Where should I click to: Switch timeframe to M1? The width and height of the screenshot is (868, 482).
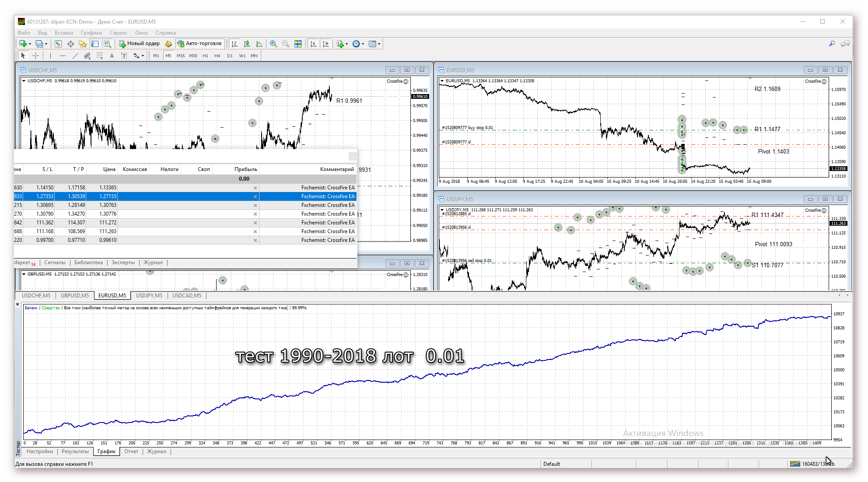click(156, 56)
